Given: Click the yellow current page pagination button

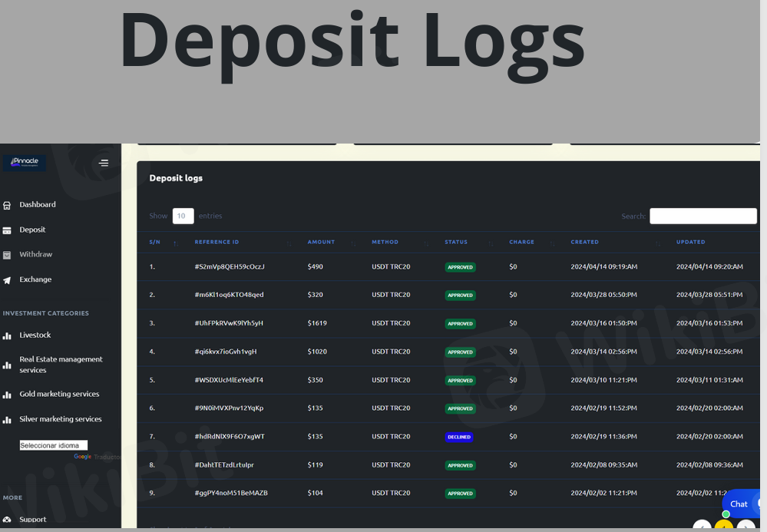Looking at the screenshot, I should (x=723, y=527).
